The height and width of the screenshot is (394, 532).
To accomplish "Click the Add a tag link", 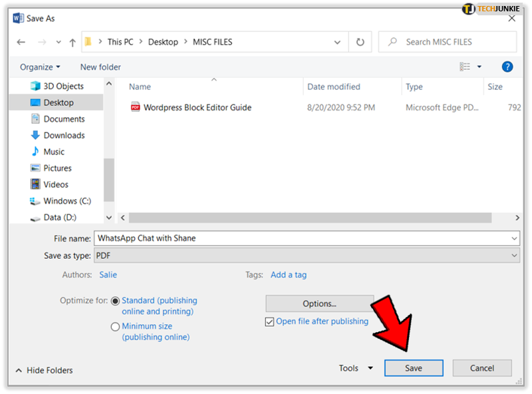I will pyautogui.click(x=289, y=274).
